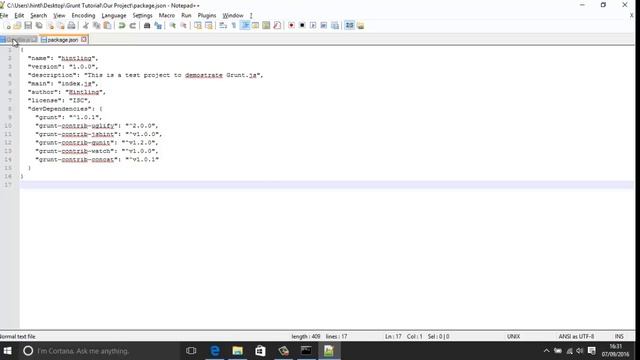Click the Zoom Out toolbar icon
This screenshot has height=360, width=640.
183,26
